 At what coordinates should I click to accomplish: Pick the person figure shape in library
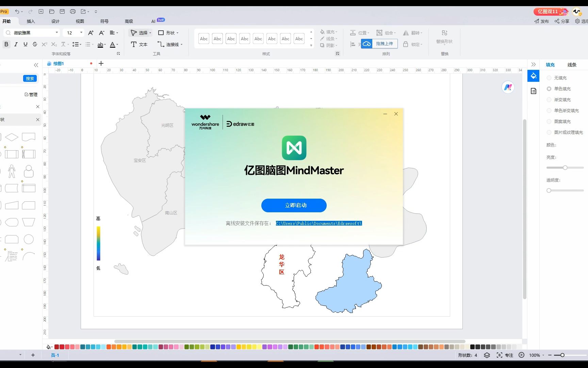tap(12, 171)
